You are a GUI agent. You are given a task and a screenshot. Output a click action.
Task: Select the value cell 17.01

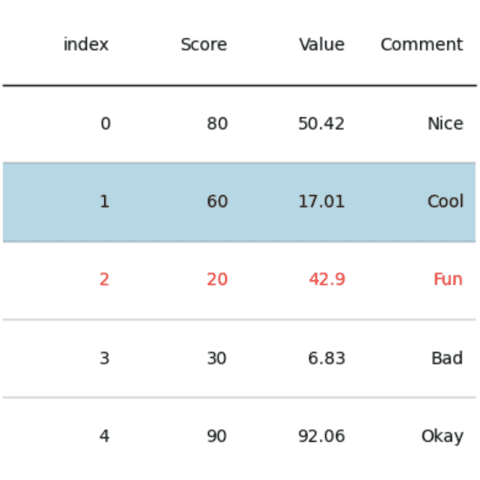pyautogui.click(x=321, y=201)
